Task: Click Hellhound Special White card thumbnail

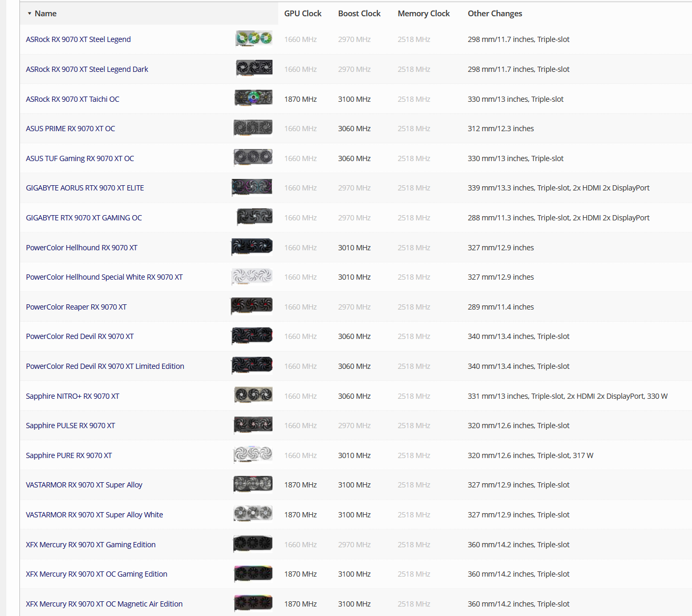Action: point(252,277)
